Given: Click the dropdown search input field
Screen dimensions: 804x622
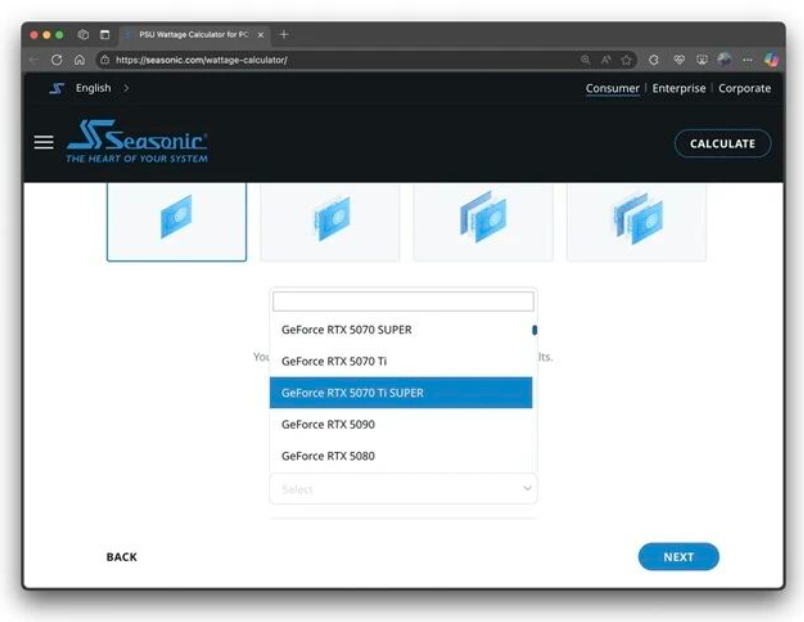Looking at the screenshot, I should pyautogui.click(x=403, y=302).
